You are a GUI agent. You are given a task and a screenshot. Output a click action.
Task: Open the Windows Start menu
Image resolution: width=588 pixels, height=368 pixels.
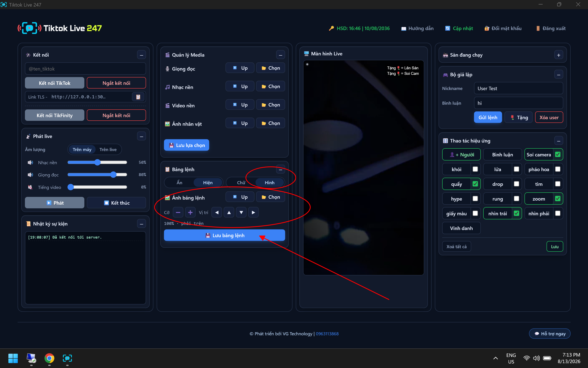click(13, 358)
